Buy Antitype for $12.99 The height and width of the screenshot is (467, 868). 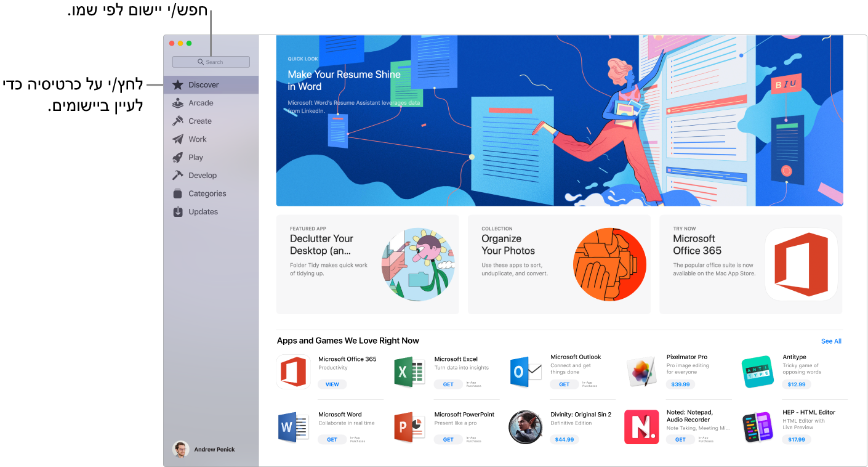[797, 384]
